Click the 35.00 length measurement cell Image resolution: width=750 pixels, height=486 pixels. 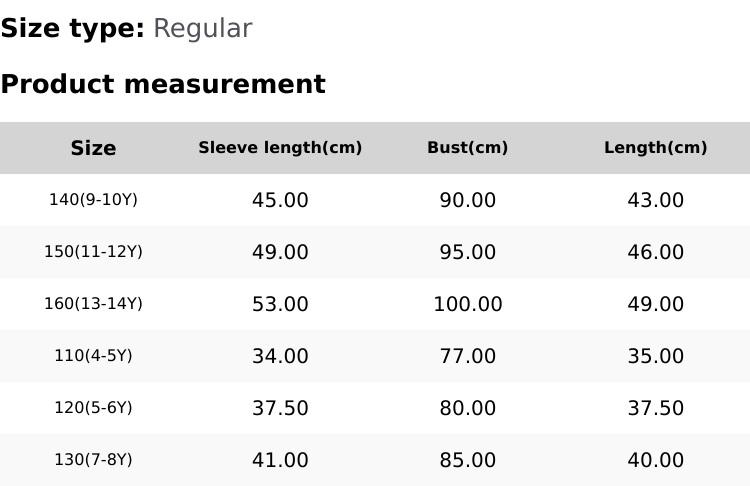[655, 356]
